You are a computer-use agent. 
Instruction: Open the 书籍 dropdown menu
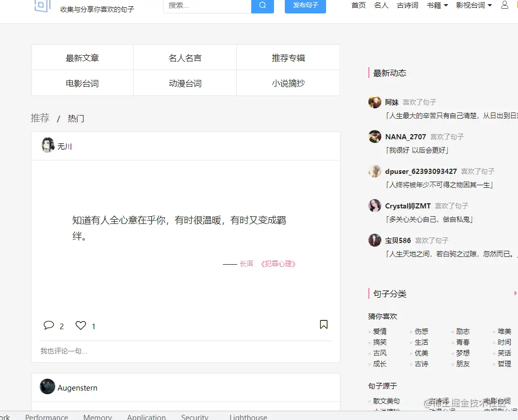click(437, 5)
